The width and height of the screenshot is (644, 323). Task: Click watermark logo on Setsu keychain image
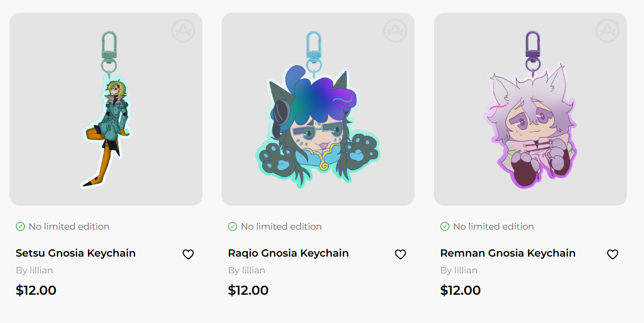pyautogui.click(x=183, y=30)
